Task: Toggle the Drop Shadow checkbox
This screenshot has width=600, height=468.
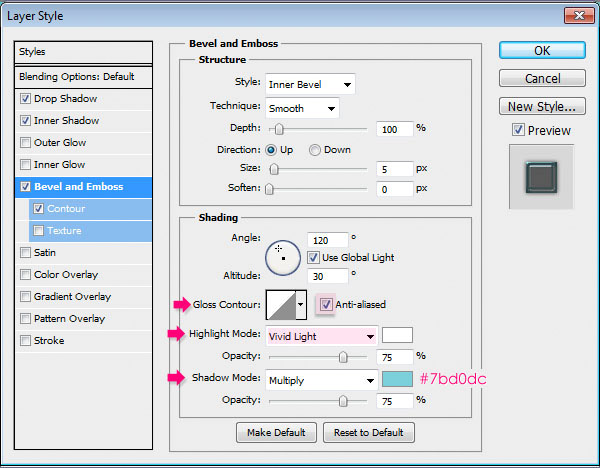Action: coord(25,99)
